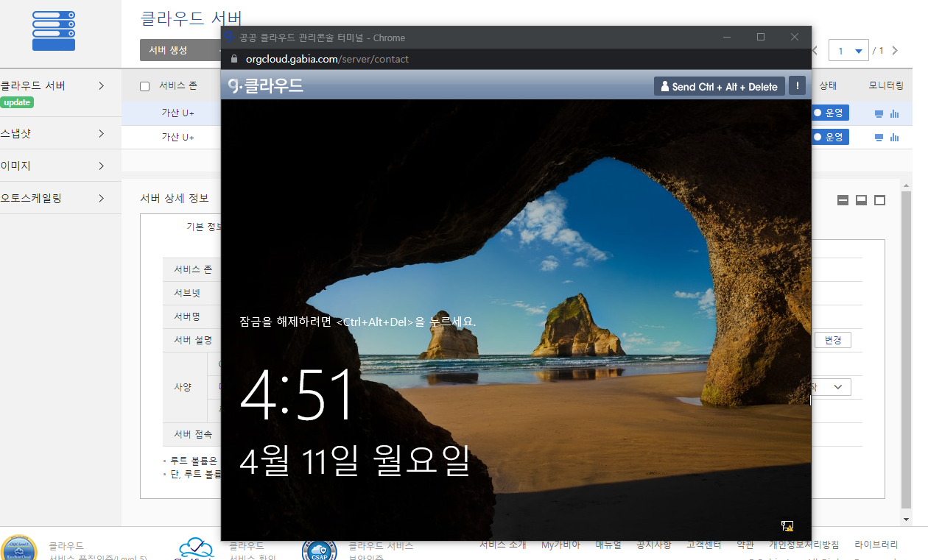
Task: Click the large blue server stack icon
Action: coord(54,31)
